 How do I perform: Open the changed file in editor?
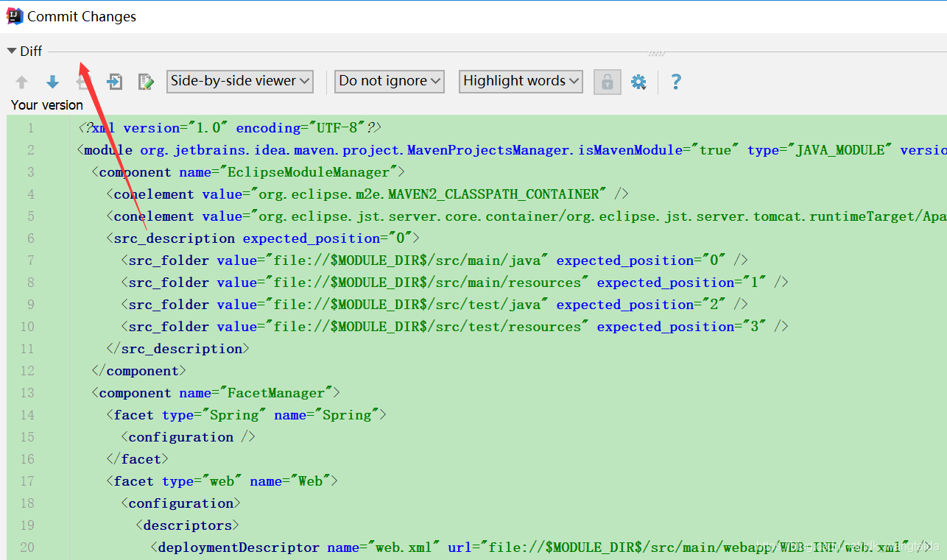[x=114, y=81]
